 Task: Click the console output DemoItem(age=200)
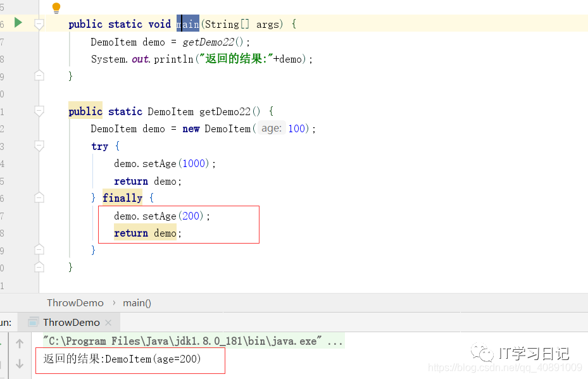pyautogui.click(x=153, y=359)
